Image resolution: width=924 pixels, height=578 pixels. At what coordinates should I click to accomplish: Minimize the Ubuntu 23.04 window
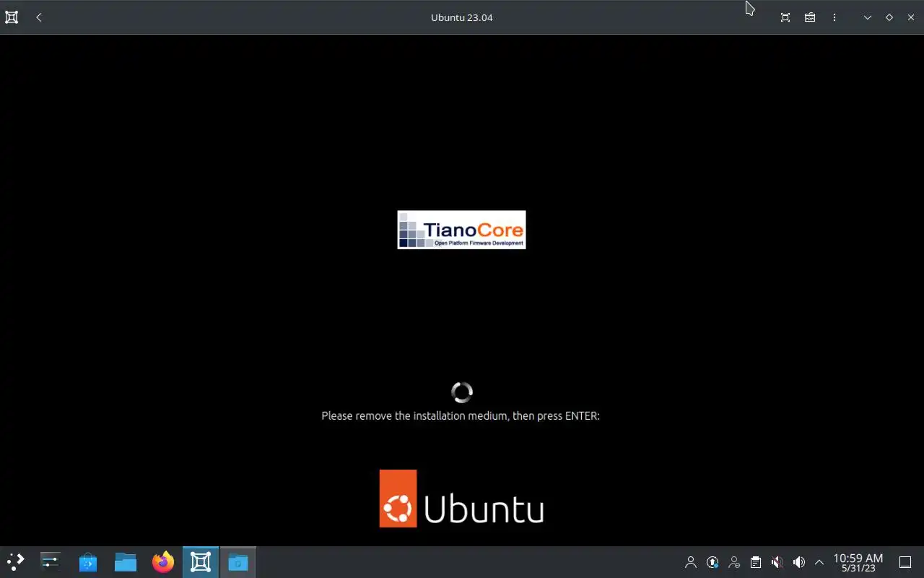pyautogui.click(x=868, y=17)
